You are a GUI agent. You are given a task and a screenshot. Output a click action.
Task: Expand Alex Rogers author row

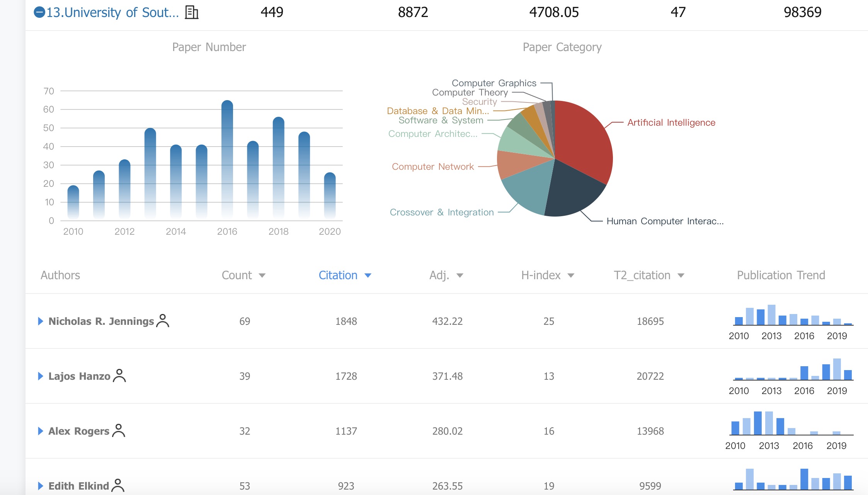[x=40, y=431]
